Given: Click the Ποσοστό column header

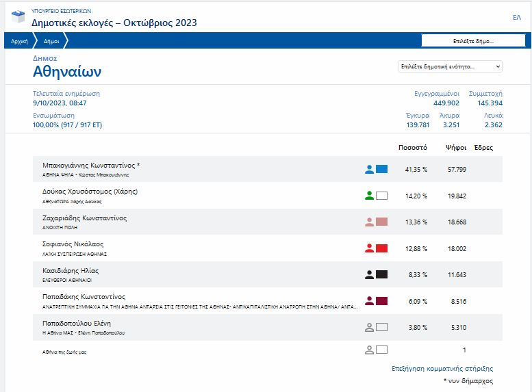Looking at the screenshot, I should 412,148.
